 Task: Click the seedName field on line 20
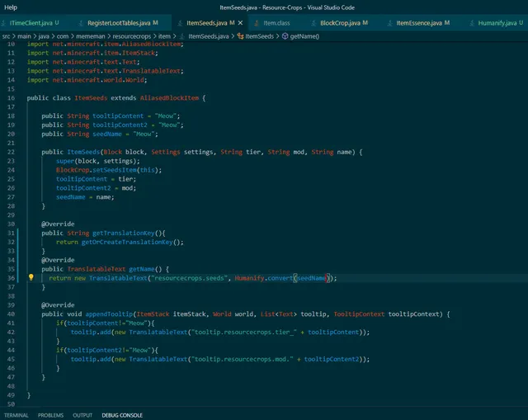pyautogui.click(x=107, y=134)
